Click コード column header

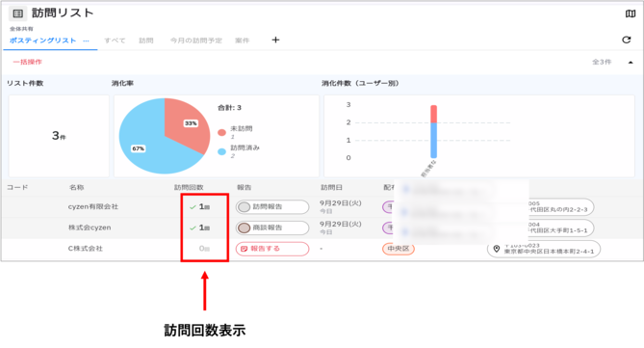[x=17, y=188]
